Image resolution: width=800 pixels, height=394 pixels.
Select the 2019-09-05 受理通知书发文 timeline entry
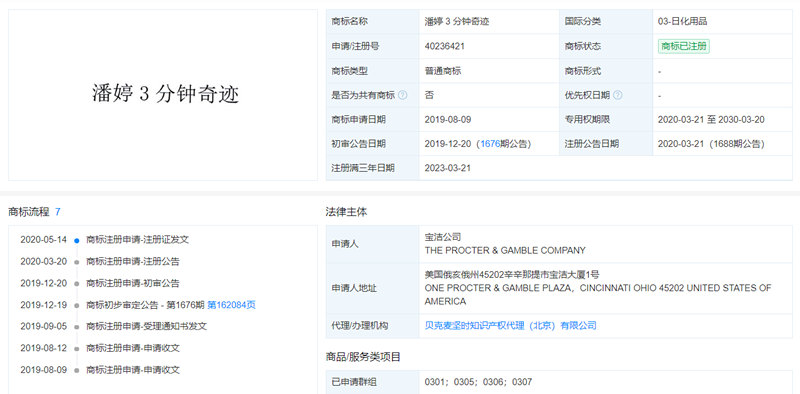point(114,326)
